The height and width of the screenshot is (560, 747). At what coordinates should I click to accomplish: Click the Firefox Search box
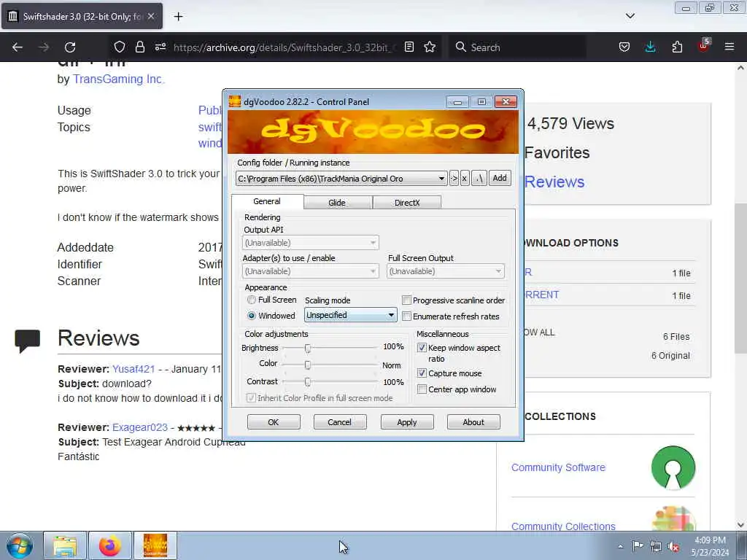(517, 47)
